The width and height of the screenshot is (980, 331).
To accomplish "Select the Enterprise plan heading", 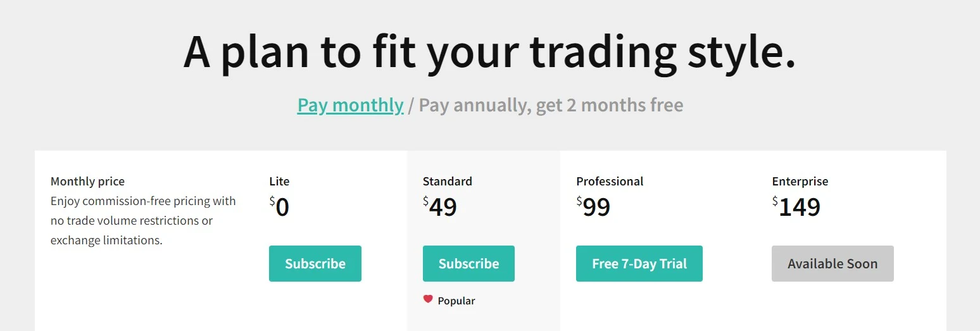I will coord(800,181).
